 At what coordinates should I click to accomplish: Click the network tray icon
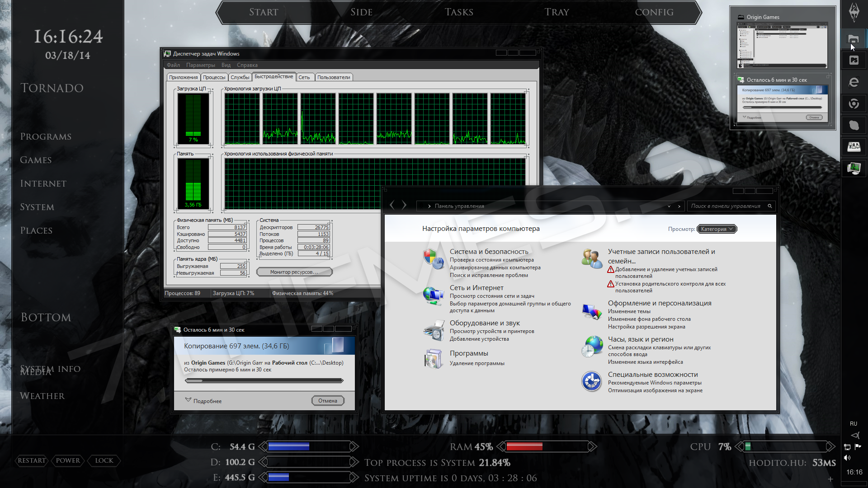(x=847, y=447)
